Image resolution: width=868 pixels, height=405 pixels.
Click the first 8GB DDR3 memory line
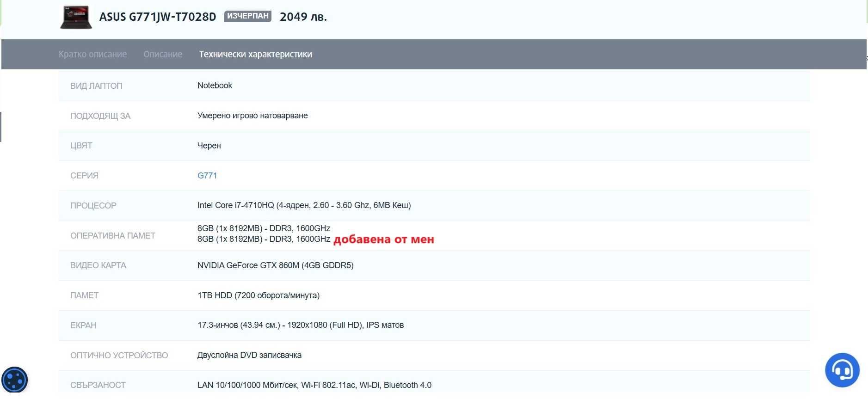pos(264,228)
